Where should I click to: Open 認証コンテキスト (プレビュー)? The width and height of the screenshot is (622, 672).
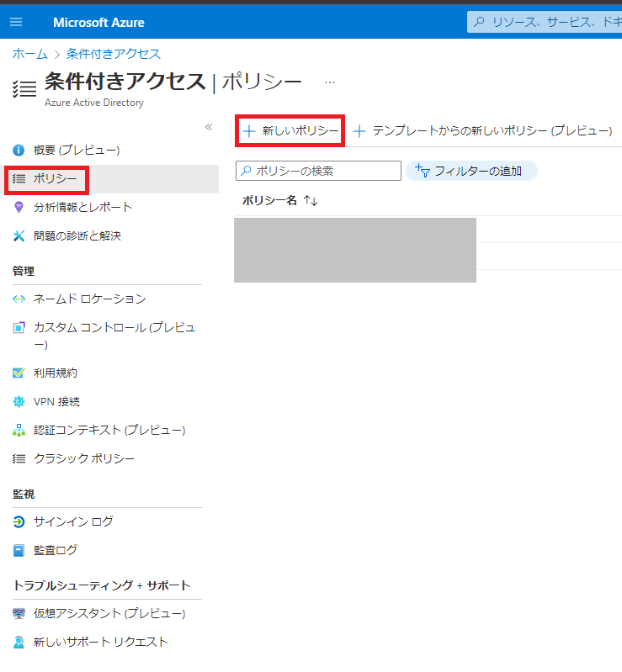(x=109, y=430)
